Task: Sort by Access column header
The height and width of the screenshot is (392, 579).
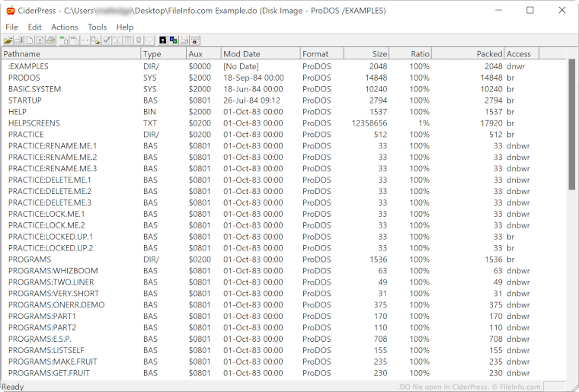Action: (x=521, y=54)
